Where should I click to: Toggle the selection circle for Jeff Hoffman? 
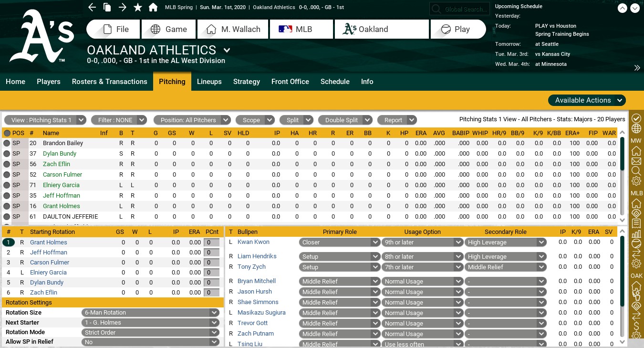(7, 195)
